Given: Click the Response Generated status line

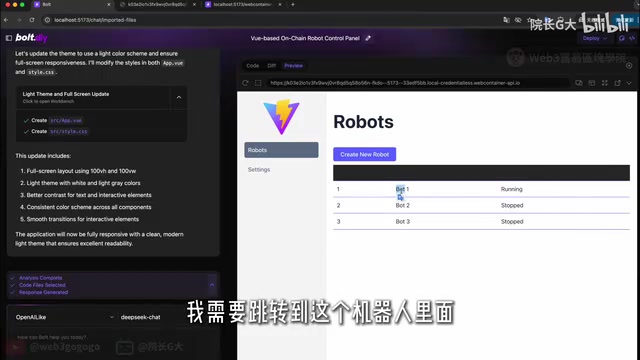Looking at the screenshot, I should [x=43, y=292].
